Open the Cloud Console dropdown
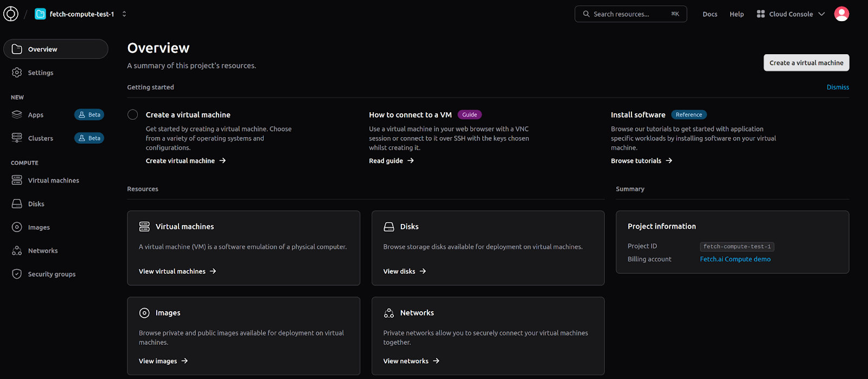 coord(791,14)
